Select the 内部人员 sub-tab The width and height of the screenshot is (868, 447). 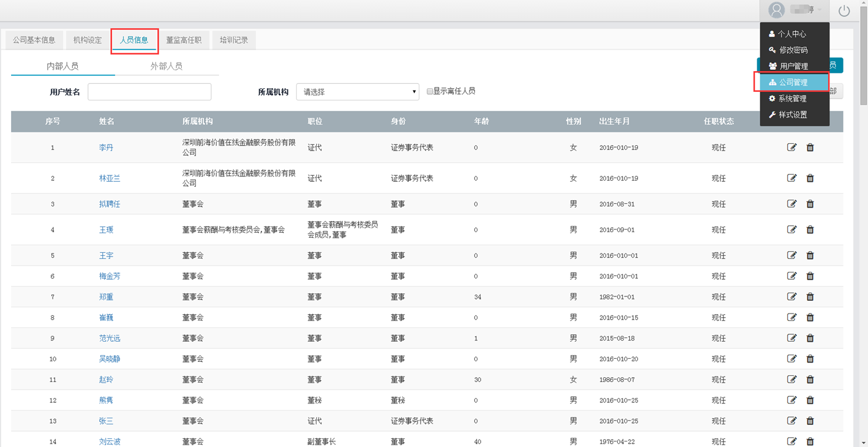tap(62, 66)
